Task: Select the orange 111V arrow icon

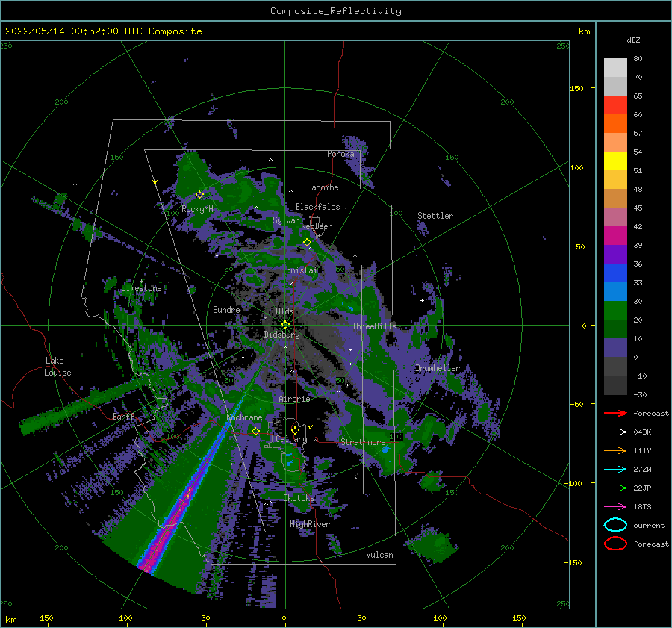Action: [615, 450]
